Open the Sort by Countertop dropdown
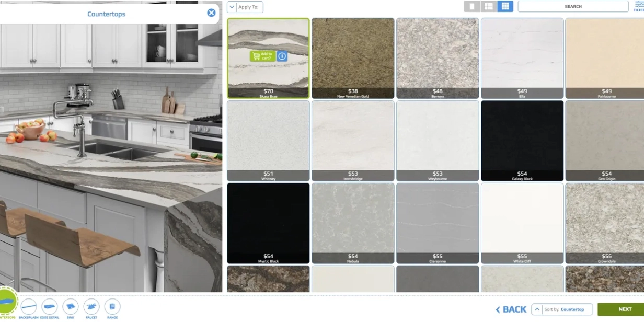The width and height of the screenshot is (644, 322). 562,309
